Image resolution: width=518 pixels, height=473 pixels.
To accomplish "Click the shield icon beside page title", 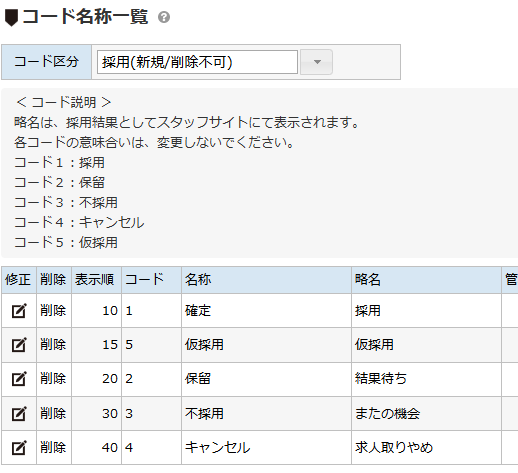I will pyautogui.click(x=11, y=18).
